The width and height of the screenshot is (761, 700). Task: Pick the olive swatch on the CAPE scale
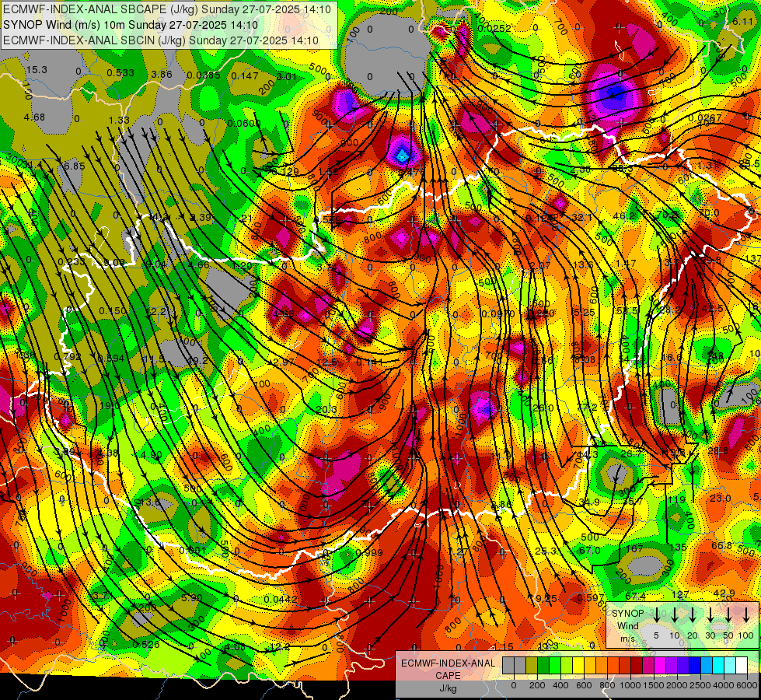coord(532,666)
